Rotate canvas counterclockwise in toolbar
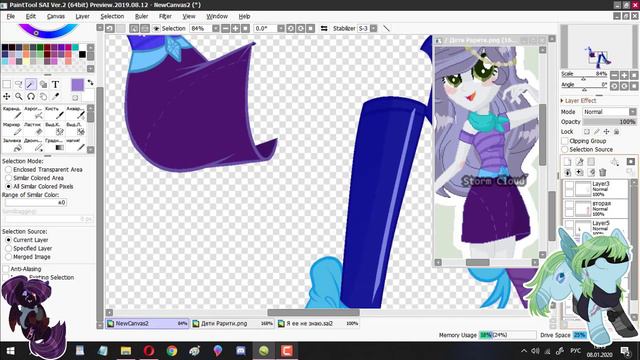The image size is (640, 360). coord(291,29)
